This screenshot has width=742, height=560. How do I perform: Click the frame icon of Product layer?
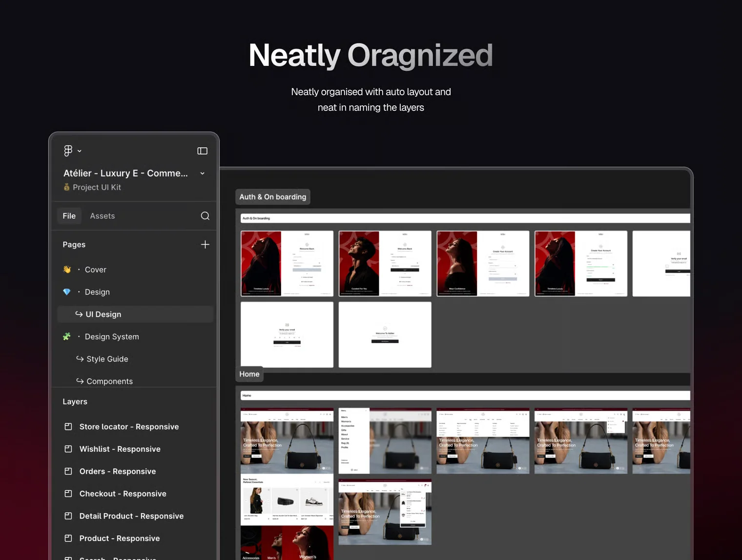[68, 539]
